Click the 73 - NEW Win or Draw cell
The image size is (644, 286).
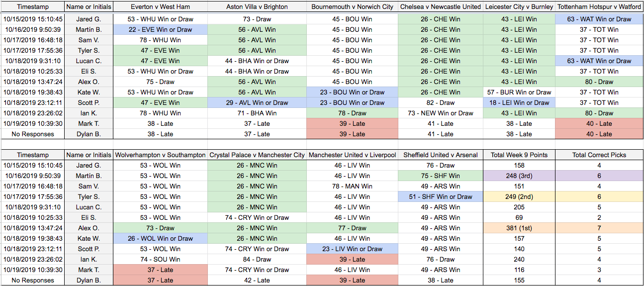[x=441, y=113]
